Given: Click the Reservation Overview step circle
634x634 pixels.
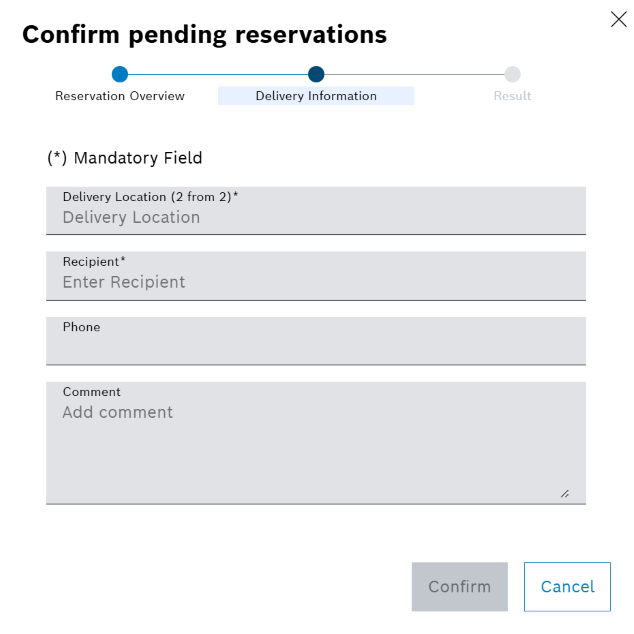Looking at the screenshot, I should point(120,74).
